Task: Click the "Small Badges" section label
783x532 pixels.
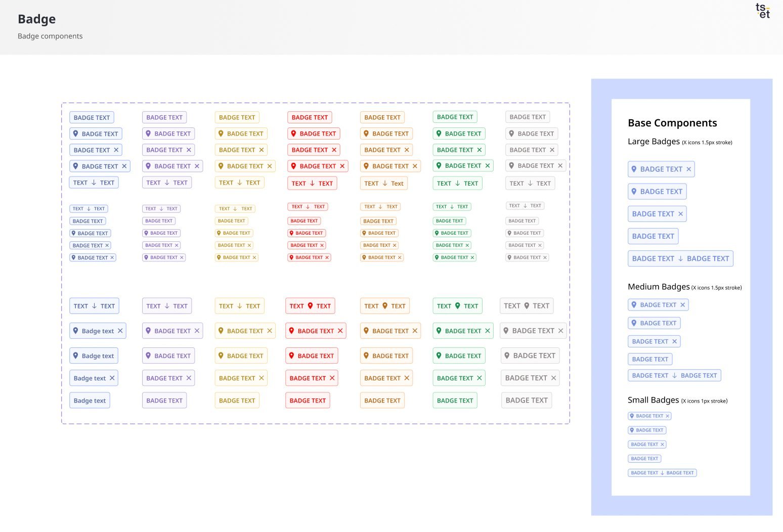Action: point(653,400)
